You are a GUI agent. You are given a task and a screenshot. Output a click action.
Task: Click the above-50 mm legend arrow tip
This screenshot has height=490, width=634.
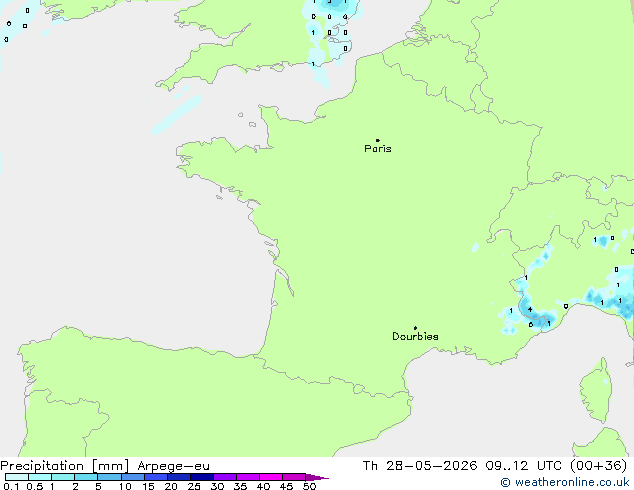click(317, 477)
